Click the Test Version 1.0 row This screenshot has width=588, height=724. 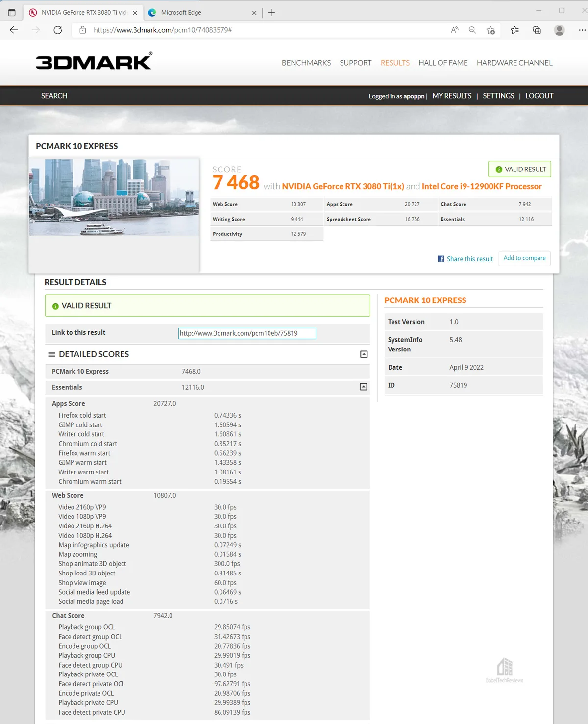click(464, 322)
